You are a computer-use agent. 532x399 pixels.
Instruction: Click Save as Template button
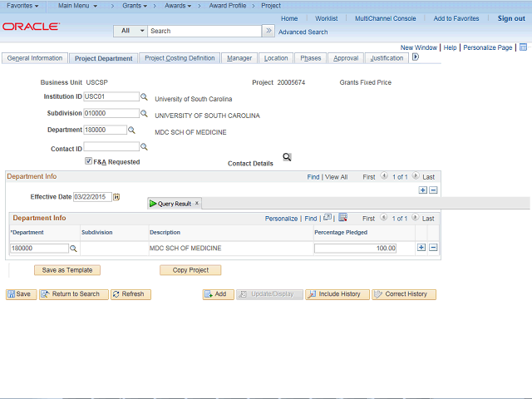coord(67,270)
